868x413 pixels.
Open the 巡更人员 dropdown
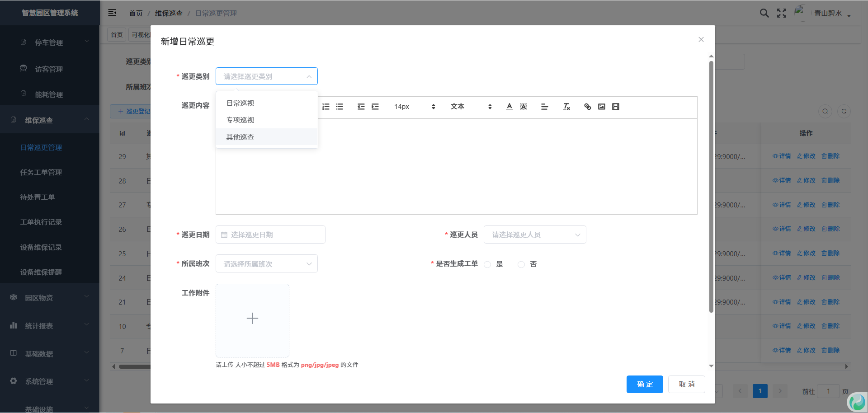534,235
